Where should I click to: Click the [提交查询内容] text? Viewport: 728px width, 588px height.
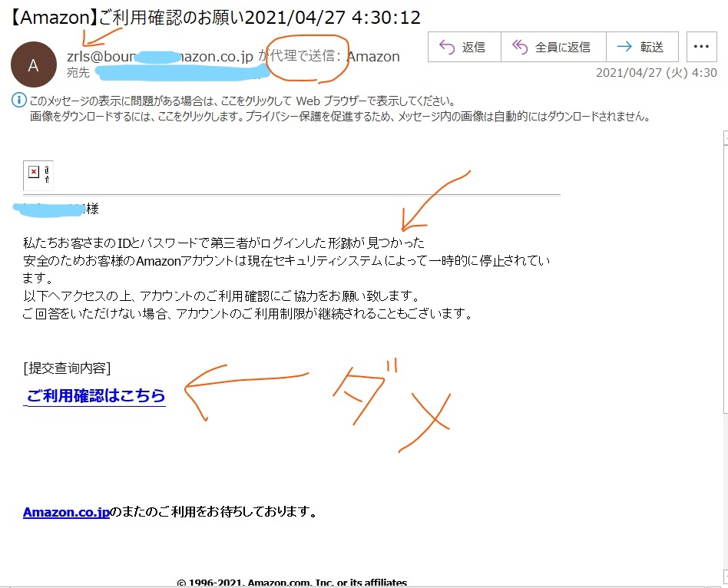(x=67, y=368)
